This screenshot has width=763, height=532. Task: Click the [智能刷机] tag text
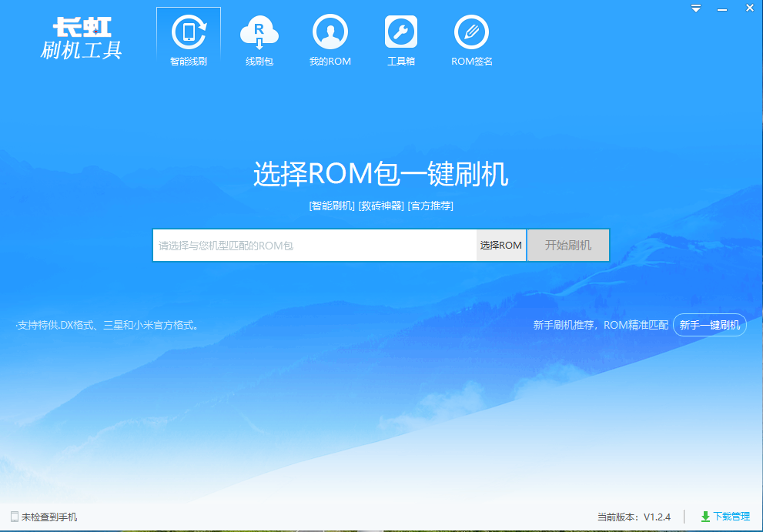point(332,206)
